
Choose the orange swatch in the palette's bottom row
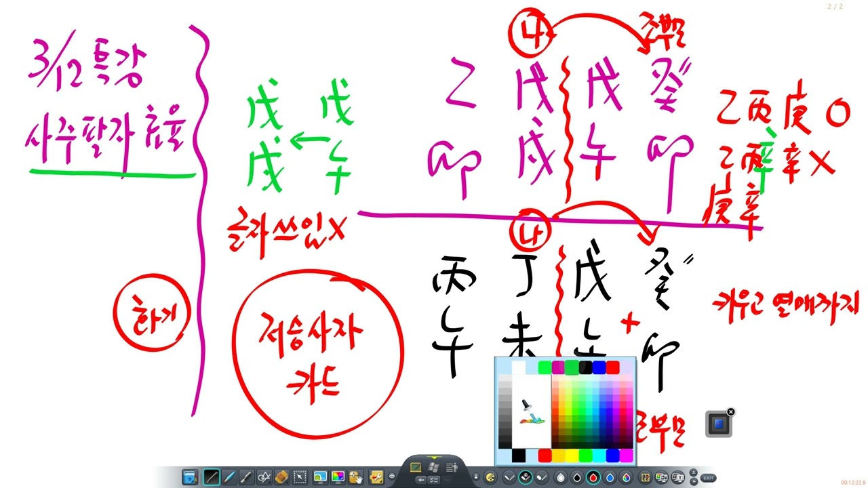click(x=558, y=455)
